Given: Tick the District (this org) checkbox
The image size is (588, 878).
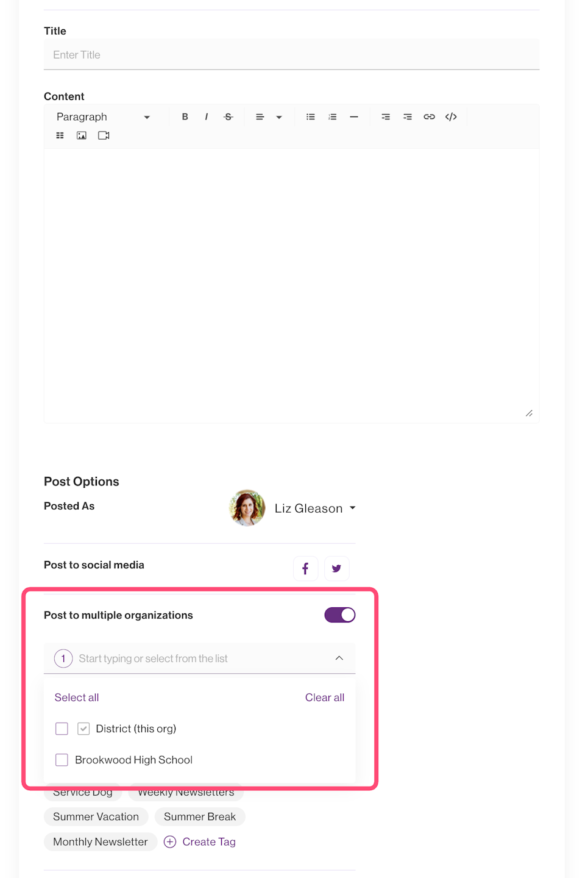Looking at the screenshot, I should pos(62,729).
